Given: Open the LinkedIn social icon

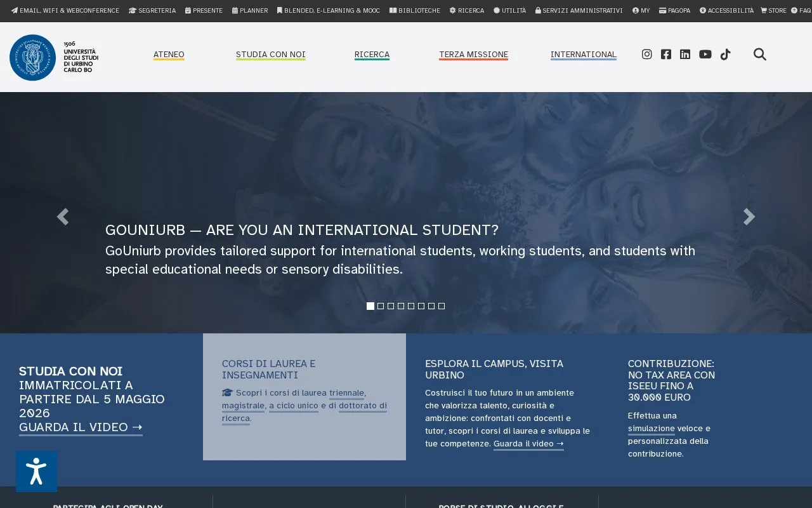Looking at the screenshot, I should (685, 55).
